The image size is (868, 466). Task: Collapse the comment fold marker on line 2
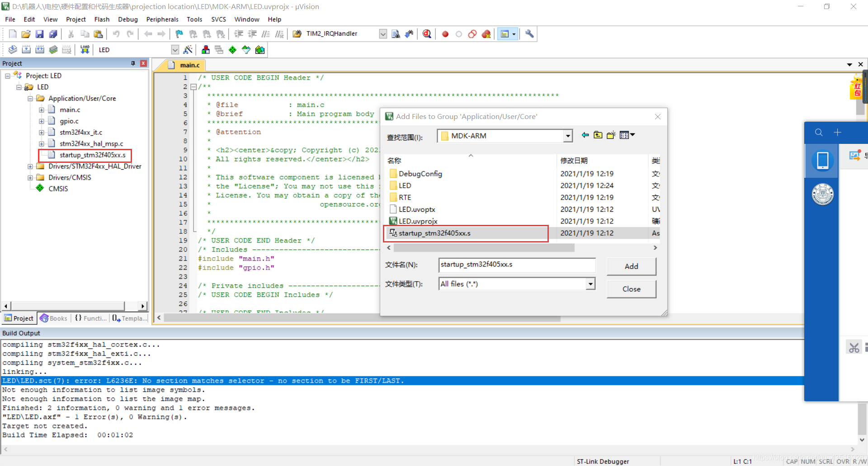point(193,86)
